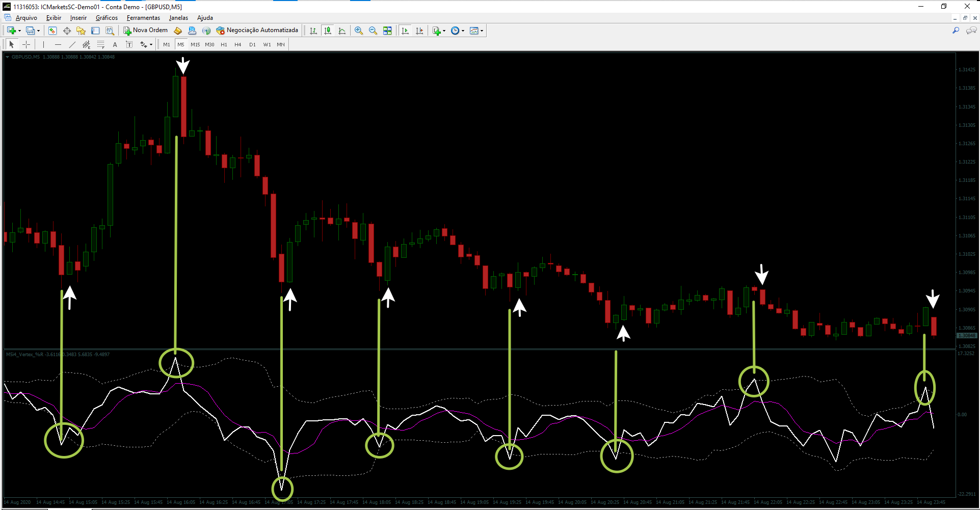Switch chart to candlestick style

(x=328, y=31)
